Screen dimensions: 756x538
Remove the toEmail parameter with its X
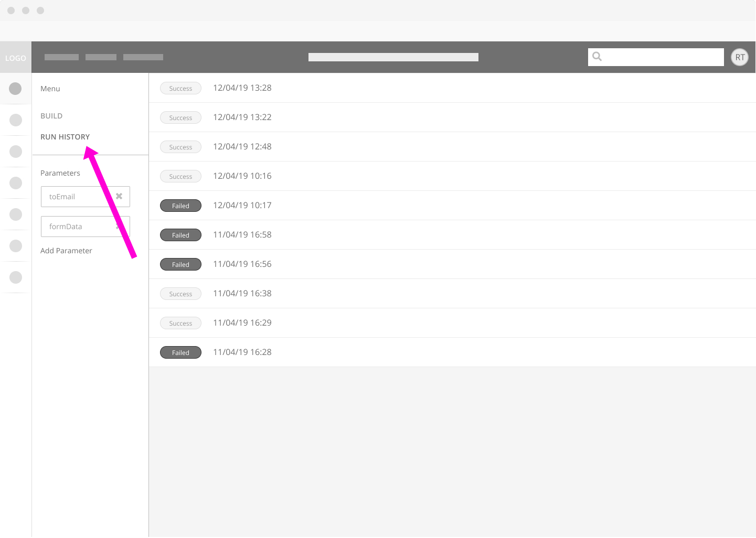[120, 196]
